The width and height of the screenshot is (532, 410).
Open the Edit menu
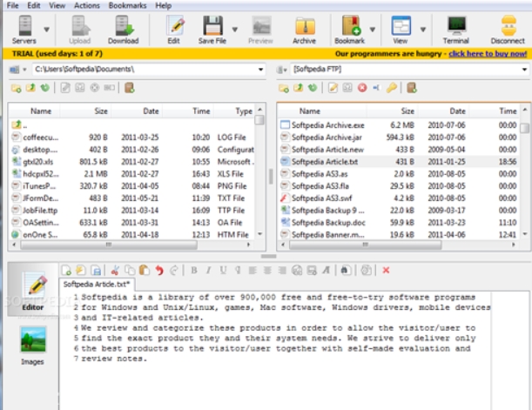pos(34,5)
